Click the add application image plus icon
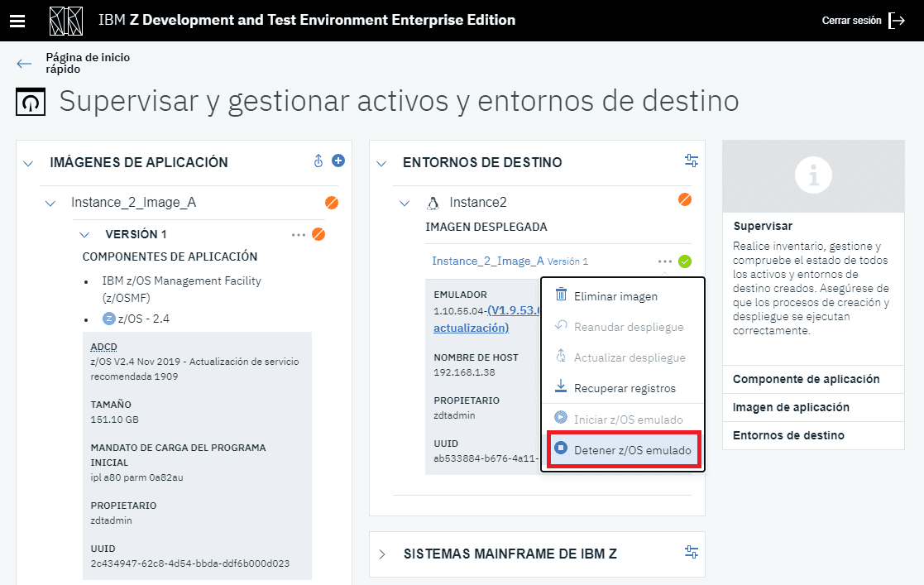This screenshot has height=585, width=924. [x=338, y=161]
